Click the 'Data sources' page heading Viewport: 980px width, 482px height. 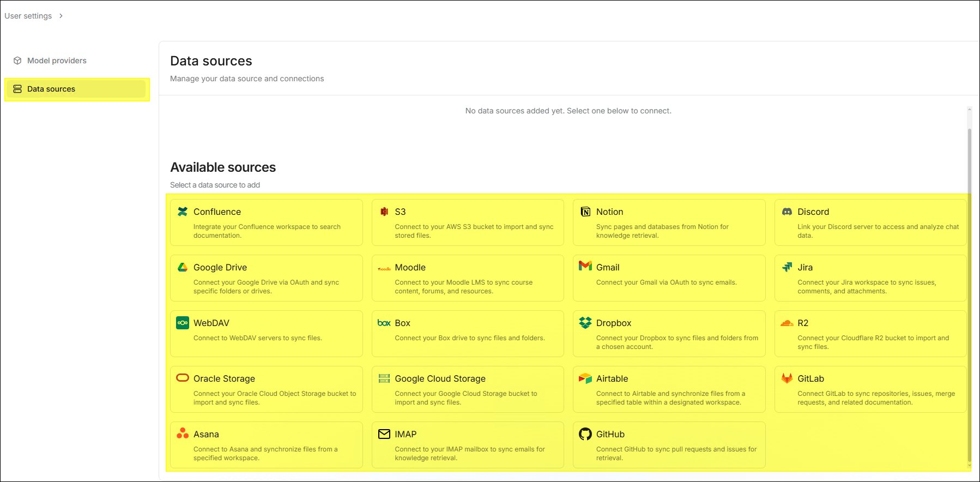coord(211,61)
